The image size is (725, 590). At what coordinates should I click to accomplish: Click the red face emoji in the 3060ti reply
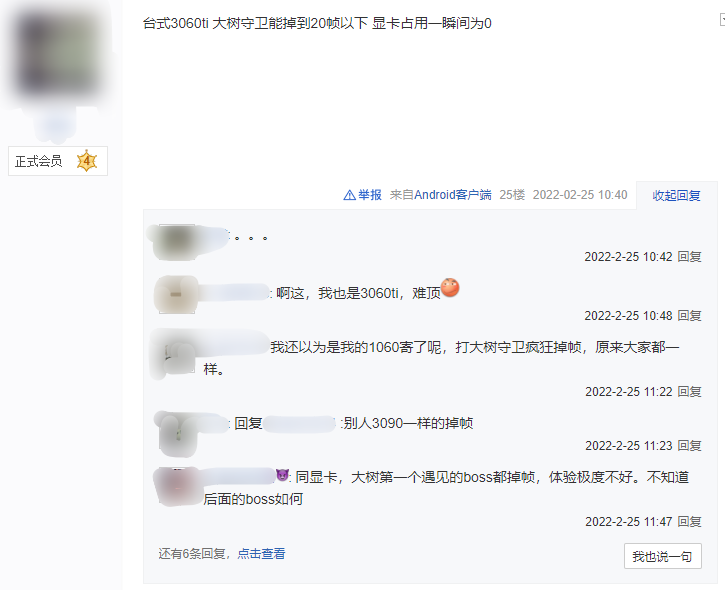[x=450, y=288]
